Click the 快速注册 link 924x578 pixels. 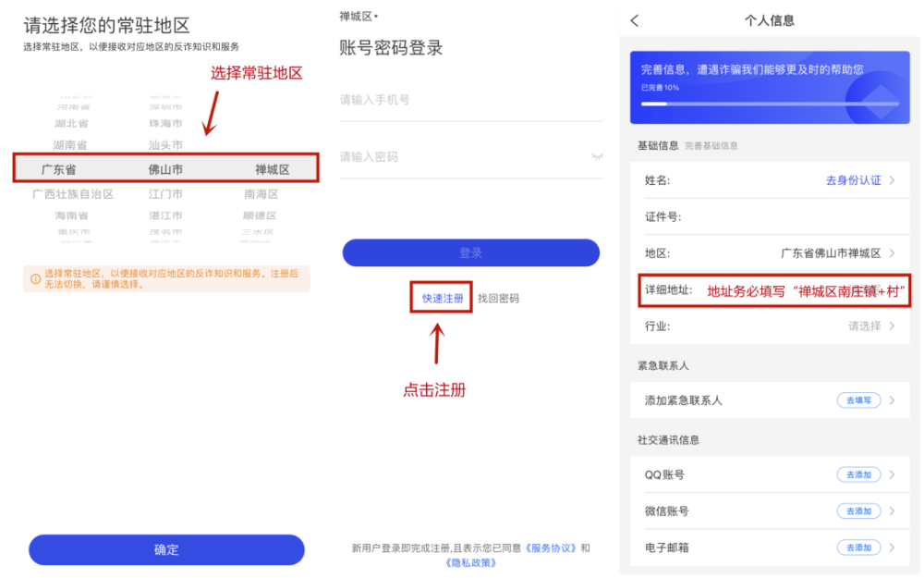point(443,299)
